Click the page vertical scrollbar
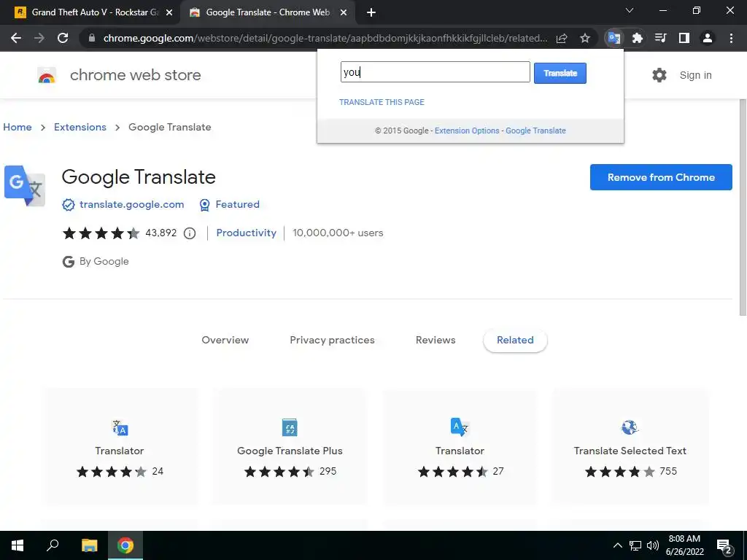Screen dimensions: 747x560 pos(742,207)
